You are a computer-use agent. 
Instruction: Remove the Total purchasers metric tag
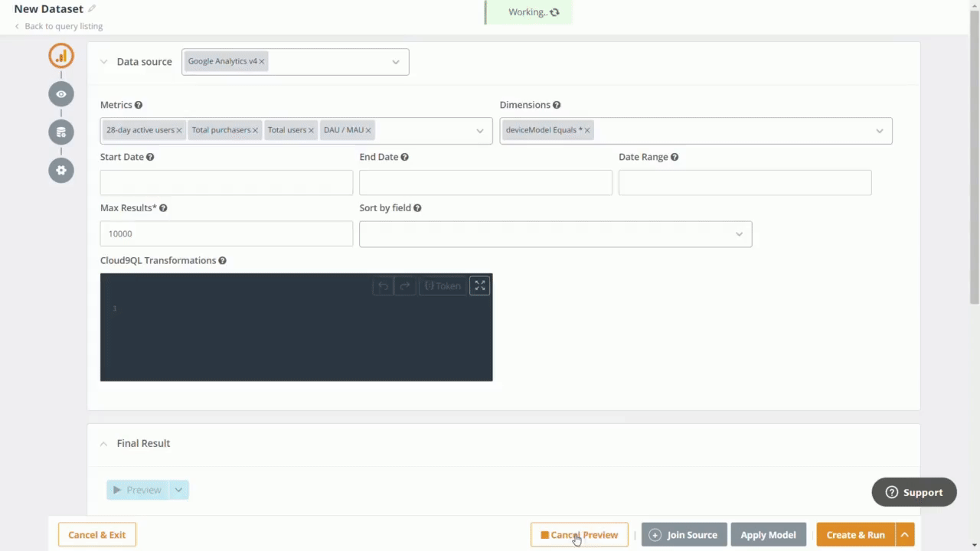256,130
